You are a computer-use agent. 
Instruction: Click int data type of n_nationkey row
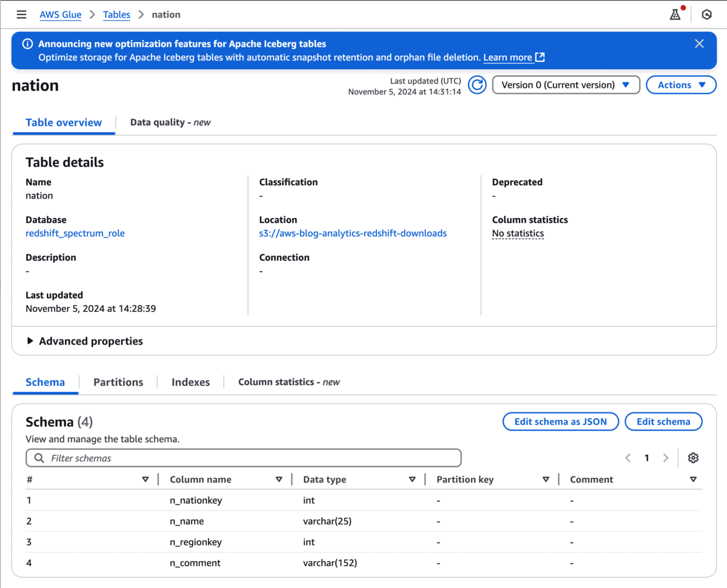309,501
